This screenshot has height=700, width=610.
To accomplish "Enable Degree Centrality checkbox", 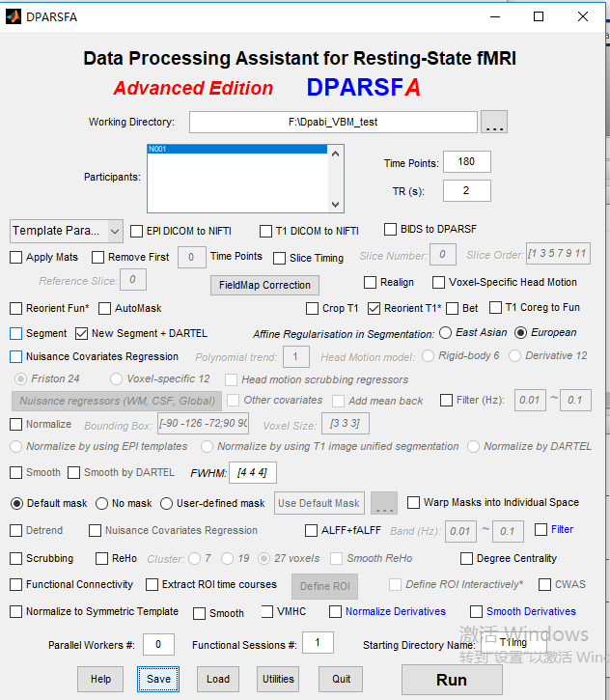I will pos(467,558).
